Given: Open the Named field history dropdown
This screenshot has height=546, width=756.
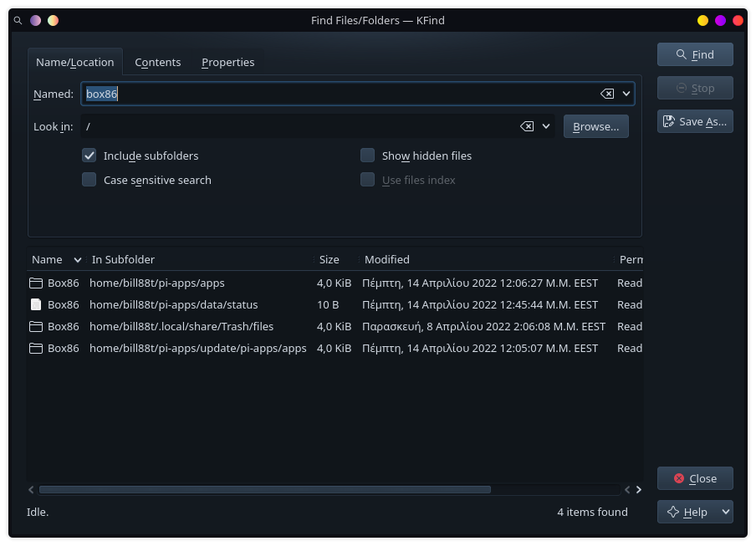Looking at the screenshot, I should click(x=626, y=94).
